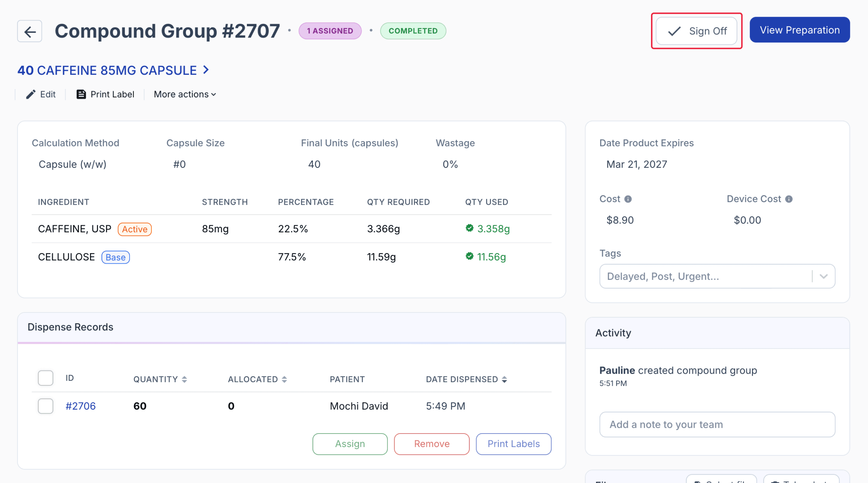The height and width of the screenshot is (483, 868).
Task: Click the Assign button
Action: click(350, 443)
